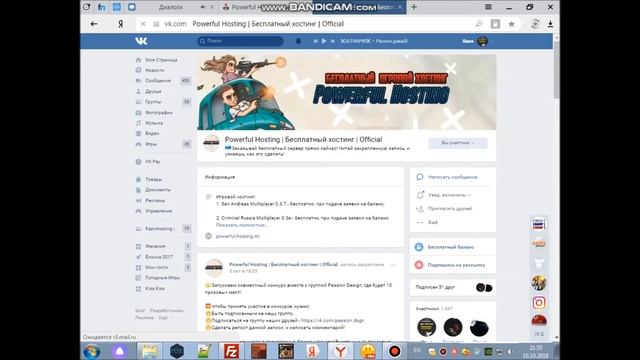The height and width of the screenshot is (360, 640).
Task: Open pinned post options chevron menu
Action: coord(393,265)
